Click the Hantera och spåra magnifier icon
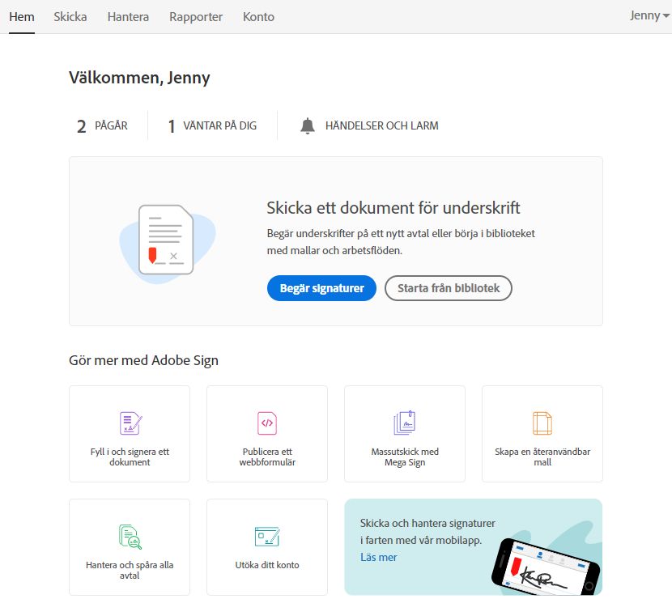 [x=130, y=537]
